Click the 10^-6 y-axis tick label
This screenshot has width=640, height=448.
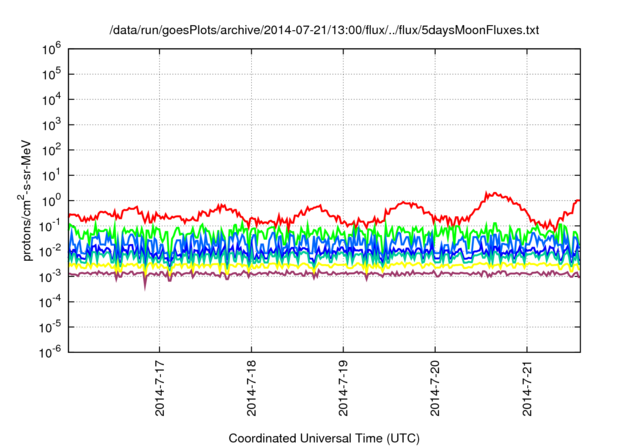[x=50, y=351]
